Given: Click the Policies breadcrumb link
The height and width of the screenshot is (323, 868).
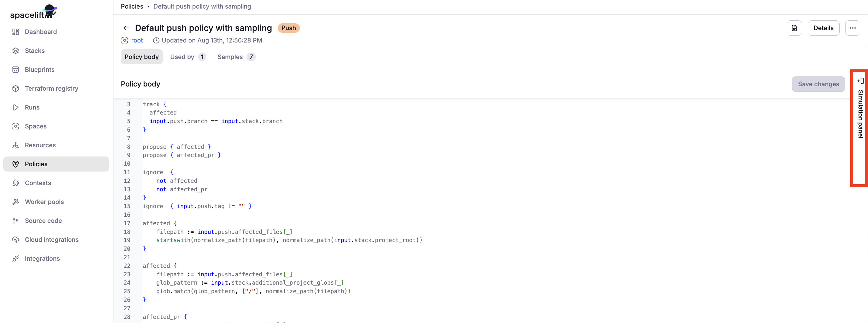Looking at the screenshot, I should point(132,6).
